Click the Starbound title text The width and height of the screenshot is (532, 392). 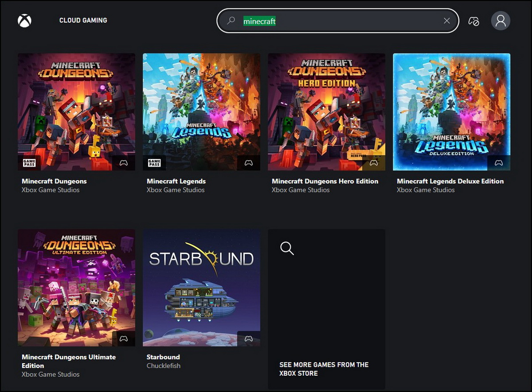tap(163, 357)
